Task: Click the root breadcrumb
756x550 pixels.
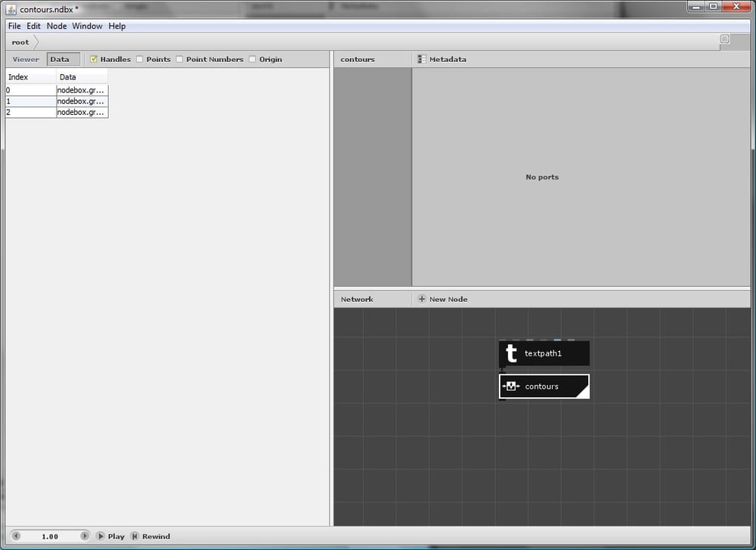Action: coord(20,42)
